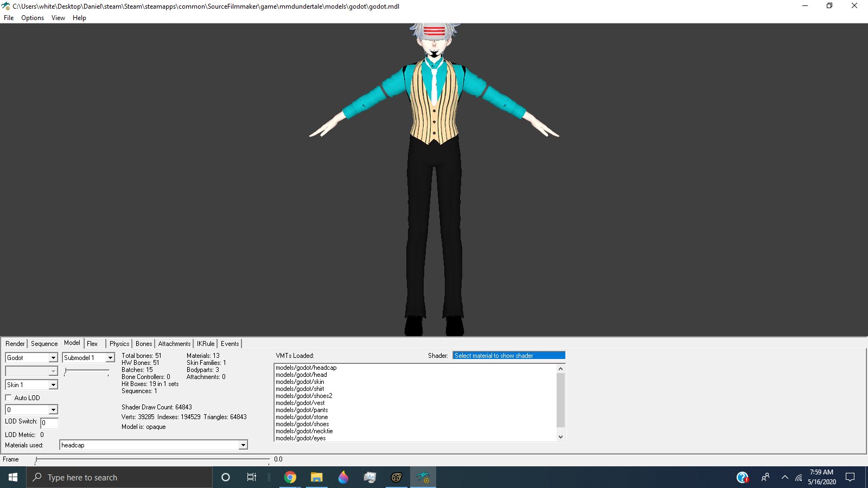The height and width of the screenshot is (488, 868).
Task: Switch to the IKRule tab
Action: [206, 344]
